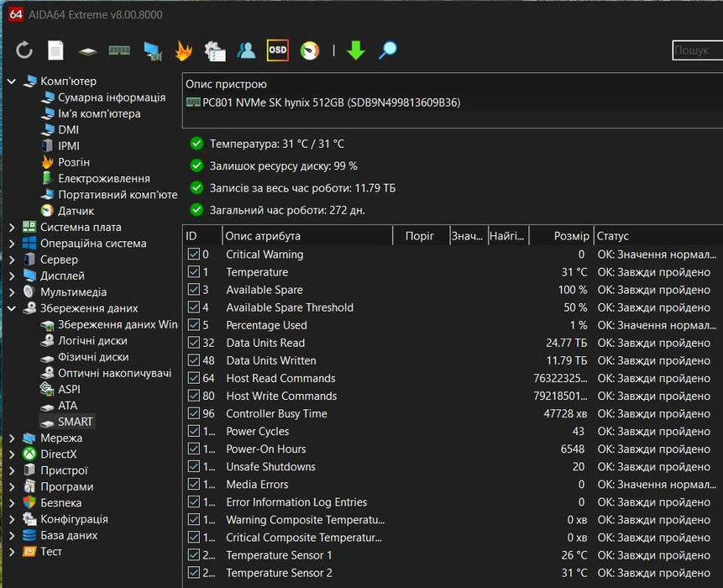Sort by the Статус column header
The width and height of the screenshot is (723, 588).
[658, 236]
